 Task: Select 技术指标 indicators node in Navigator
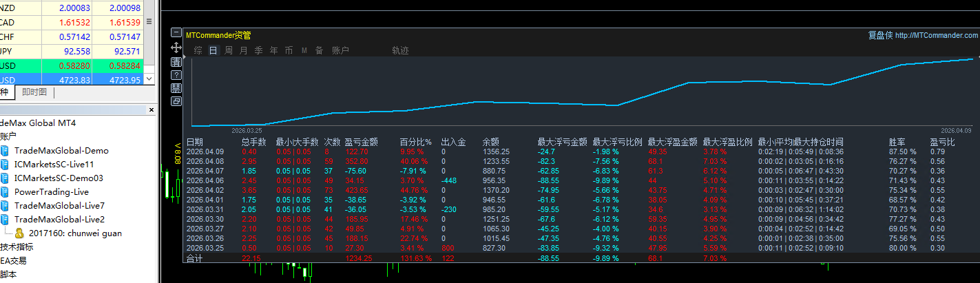[x=17, y=247]
